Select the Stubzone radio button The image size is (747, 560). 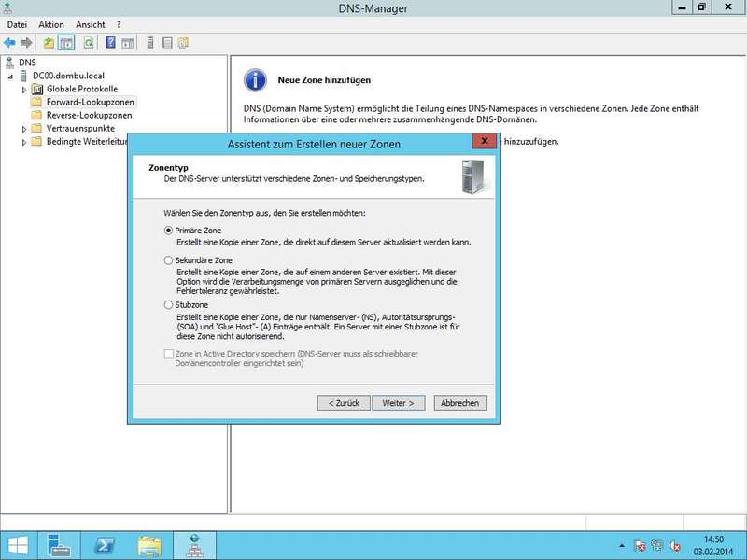click(168, 305)
